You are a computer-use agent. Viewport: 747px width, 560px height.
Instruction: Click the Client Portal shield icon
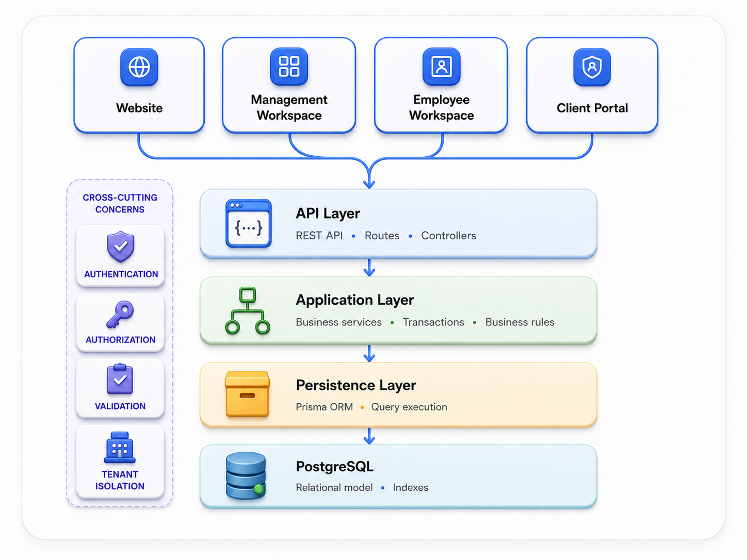[x=592, y=67]
